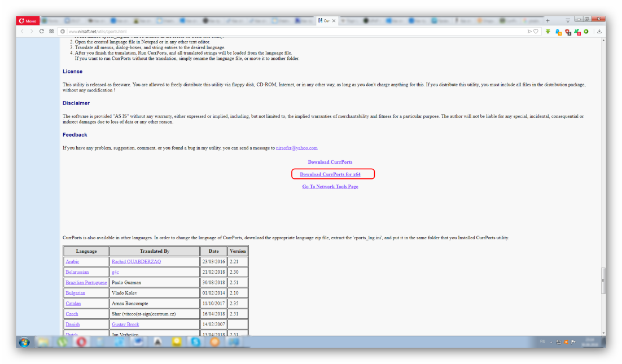Click the Version column header
622x364 pixels.
(x=238, y=251)
